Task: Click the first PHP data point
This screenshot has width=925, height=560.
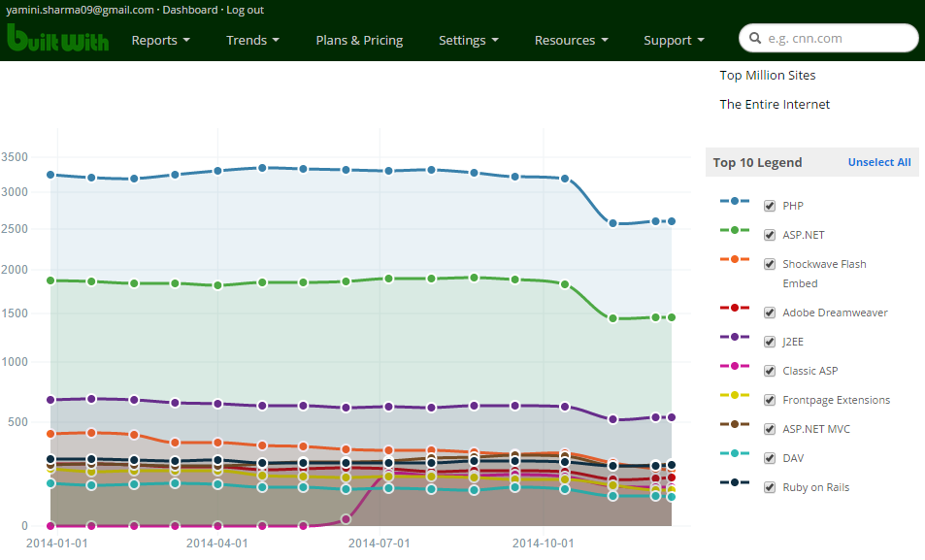Action: coord(50,175)
